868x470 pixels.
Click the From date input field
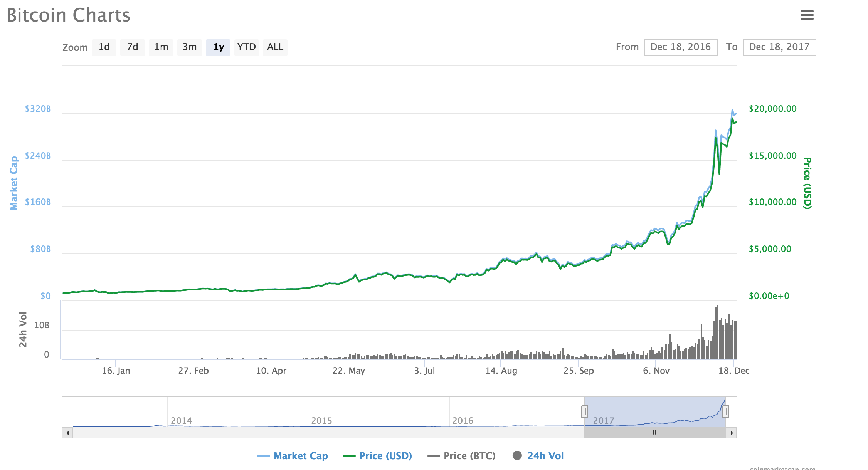pyautogui.click(x=681, y=47)
